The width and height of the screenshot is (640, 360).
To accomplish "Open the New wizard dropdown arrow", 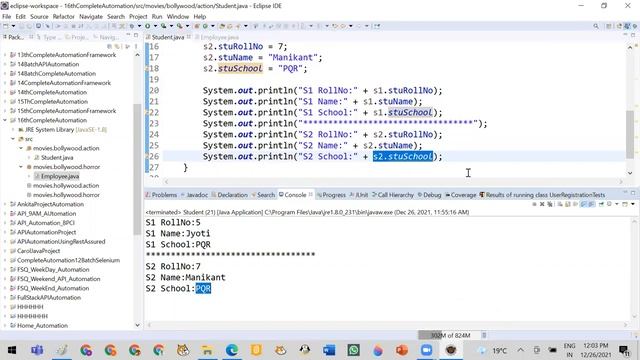I will click(13, 26).
